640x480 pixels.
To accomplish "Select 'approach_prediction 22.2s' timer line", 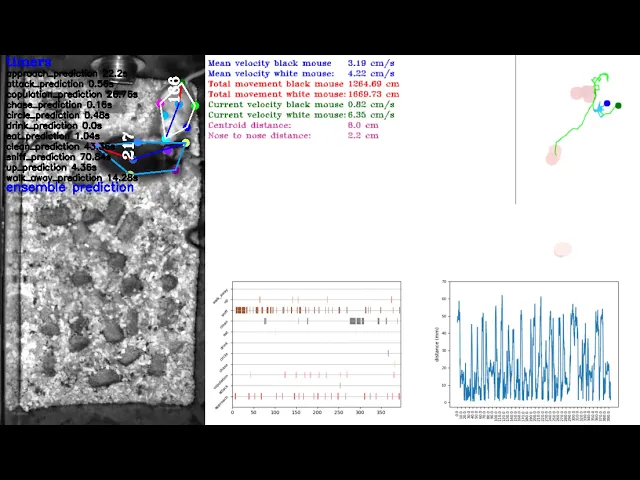I will pyautogui.click(x=67, y=73).
